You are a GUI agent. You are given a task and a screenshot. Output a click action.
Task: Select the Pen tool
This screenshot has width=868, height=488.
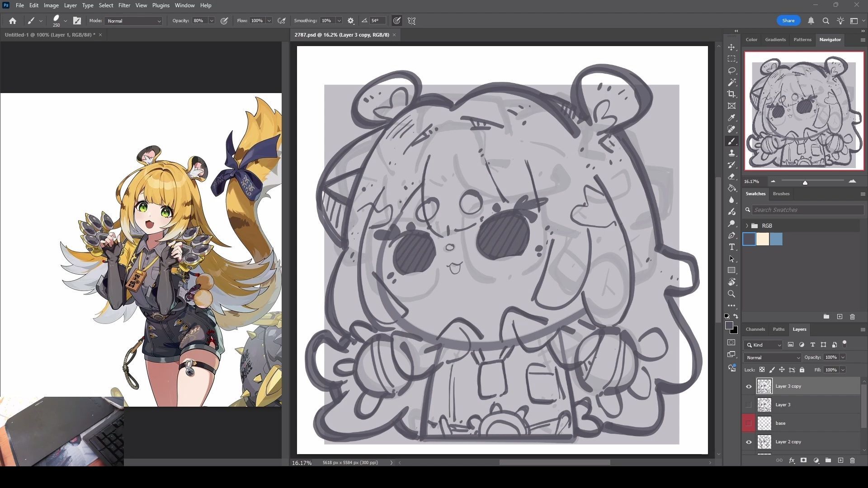(x=731, y=236)
